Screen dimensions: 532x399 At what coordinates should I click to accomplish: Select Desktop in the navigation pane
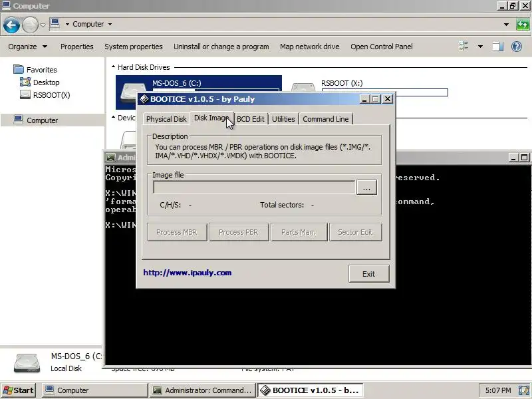click(x=40, y=82)
